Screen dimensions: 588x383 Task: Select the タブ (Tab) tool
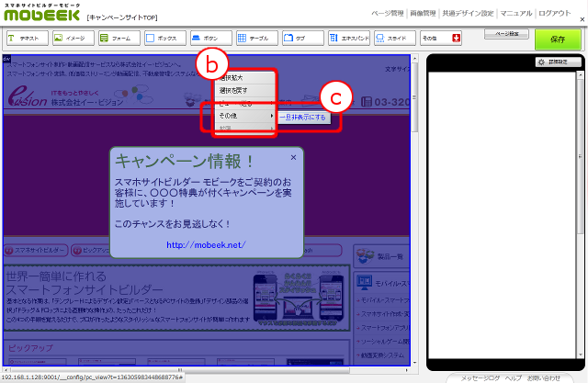[x=301, y=39]
